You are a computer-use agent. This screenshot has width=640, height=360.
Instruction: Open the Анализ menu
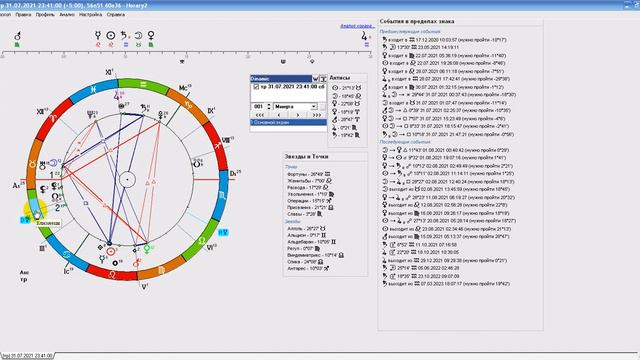(x=67, y=14)
